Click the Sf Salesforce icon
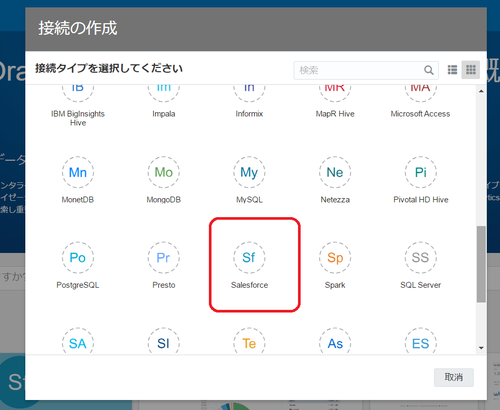 point(249,258)
